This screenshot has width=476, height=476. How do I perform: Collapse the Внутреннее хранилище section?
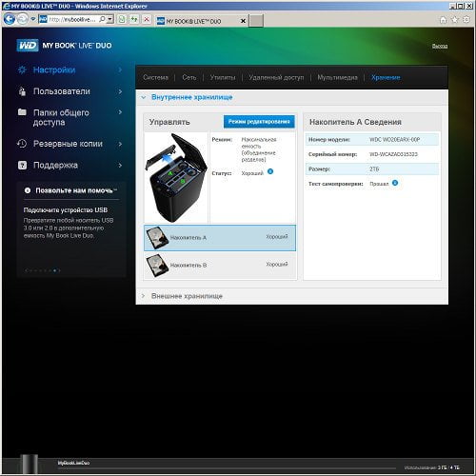[192, 97]
